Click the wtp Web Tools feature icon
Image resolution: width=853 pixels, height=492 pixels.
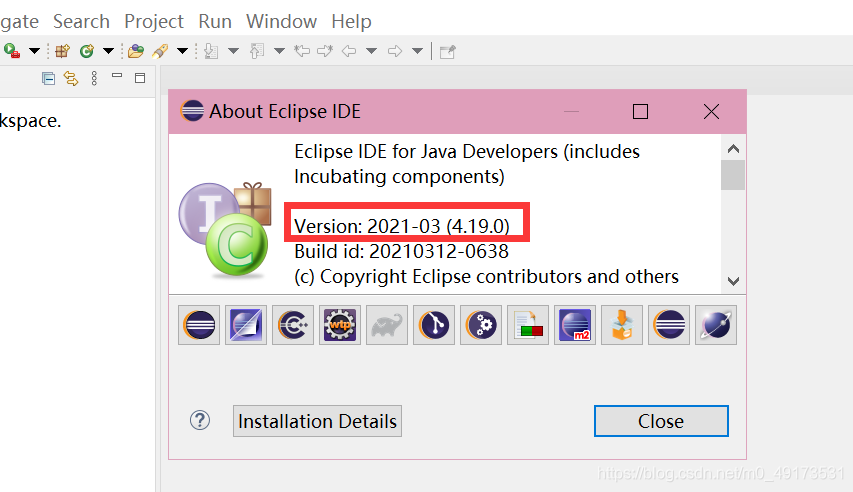(340, 325)
